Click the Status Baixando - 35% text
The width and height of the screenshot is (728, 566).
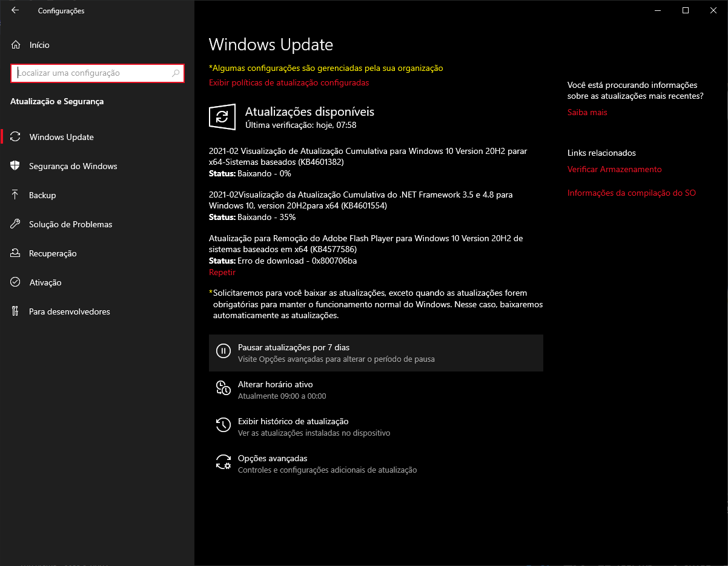click(253, 217)
